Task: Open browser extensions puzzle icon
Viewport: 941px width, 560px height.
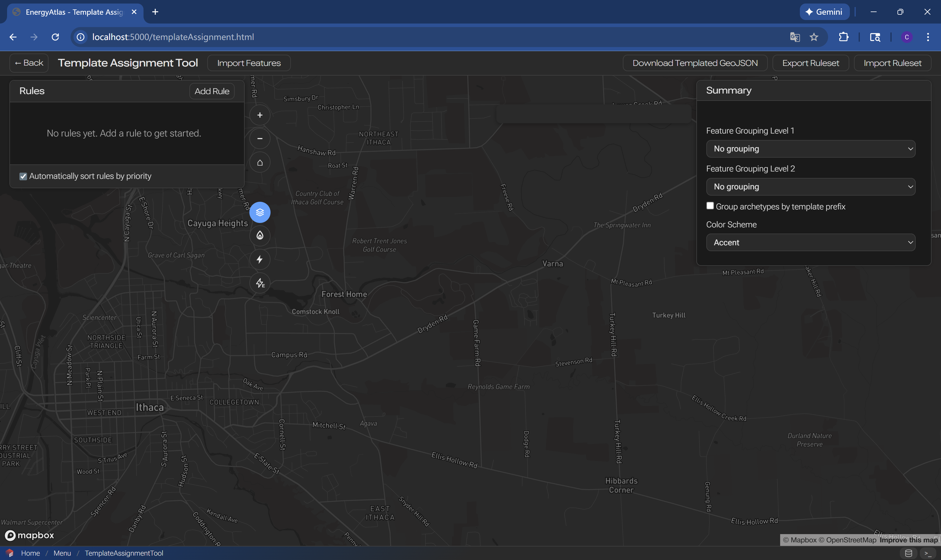Action: click(844, 37)
